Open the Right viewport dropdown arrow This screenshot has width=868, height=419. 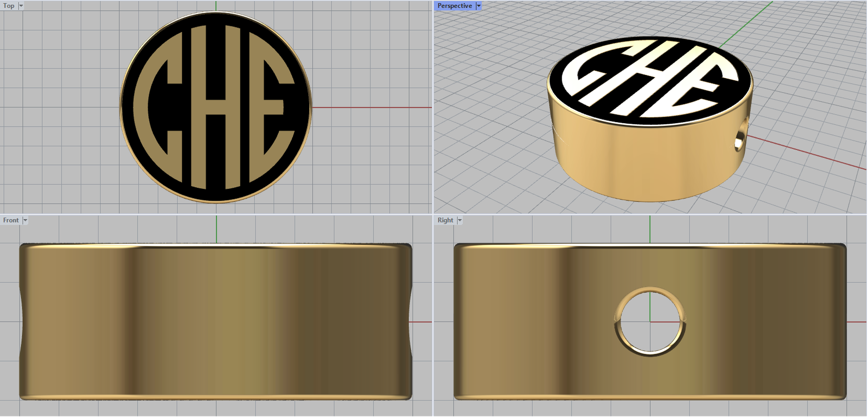[x=459, y=220]
